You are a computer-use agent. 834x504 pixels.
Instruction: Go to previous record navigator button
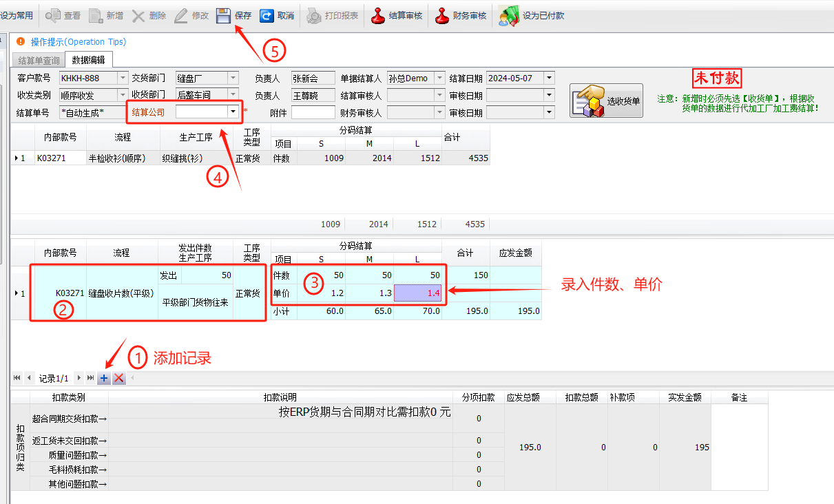point(29,378)
